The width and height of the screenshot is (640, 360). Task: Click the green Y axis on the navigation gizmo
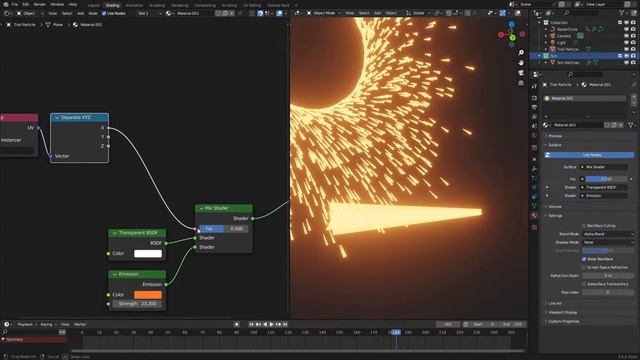(x=512, y=38)
